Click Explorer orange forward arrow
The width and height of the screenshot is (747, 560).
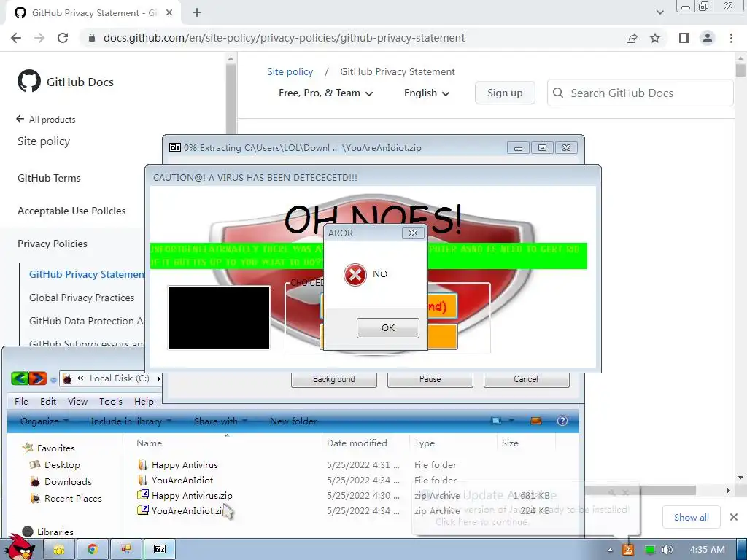38,378
